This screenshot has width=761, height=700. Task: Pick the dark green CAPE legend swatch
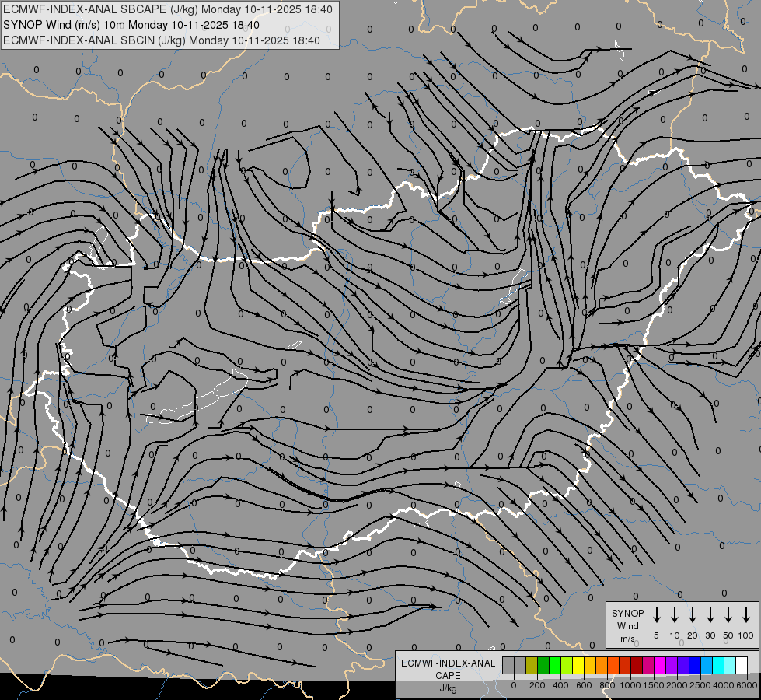[543, 665]
